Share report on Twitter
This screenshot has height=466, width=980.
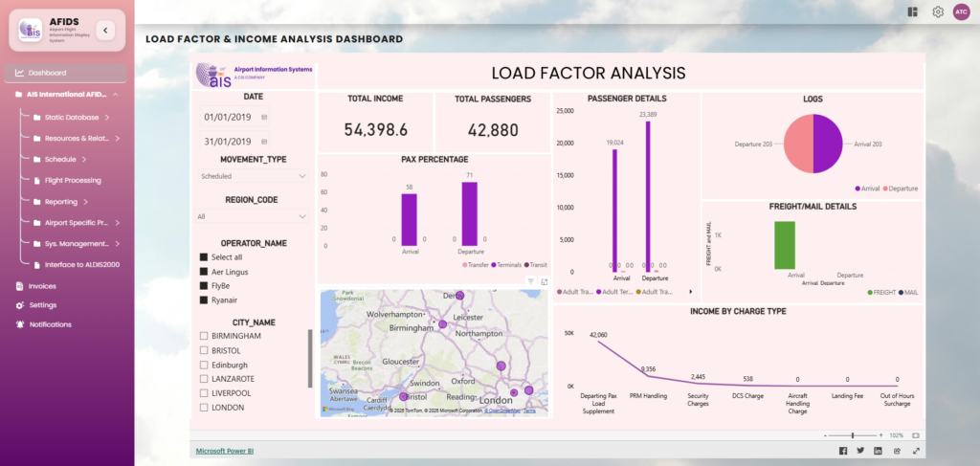(860, 451)
